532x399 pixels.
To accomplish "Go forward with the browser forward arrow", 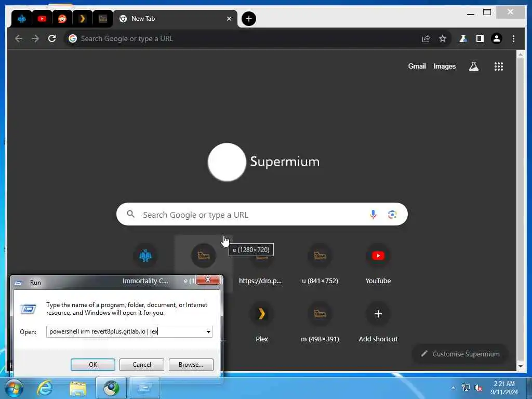I will tap(35, 38).
